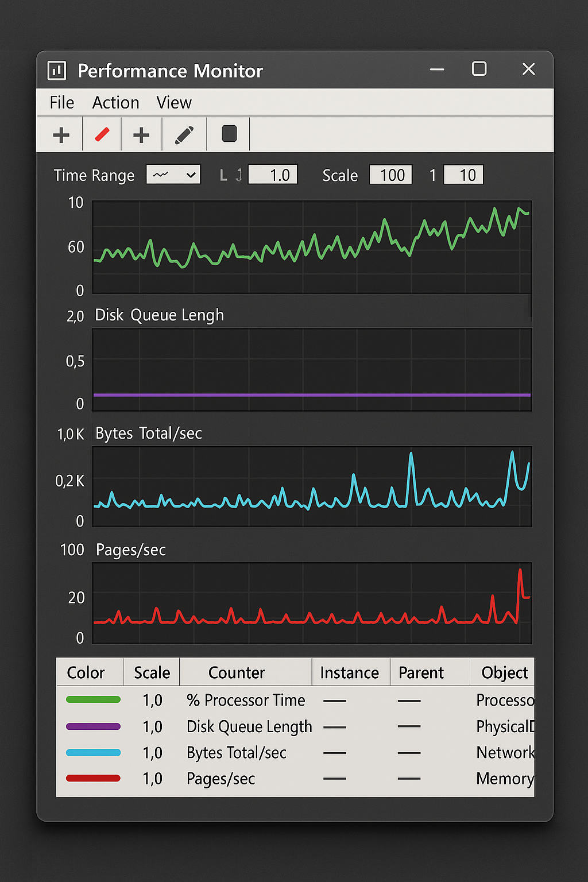This screenshot has width=588, height=882.
Task: Click the second plus icon in toolbar
Action: (141, 135)
